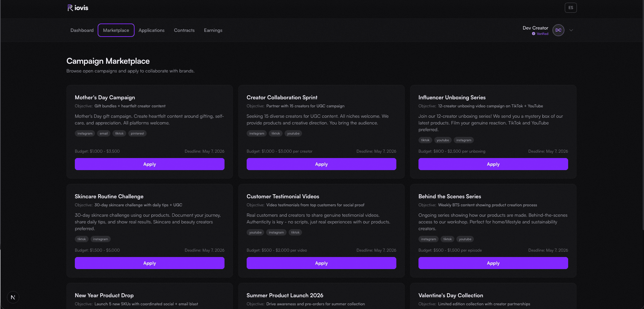Click youtube tag in Customer Testimonial Videos
Screen dimensions: 644x309
coord(255,233)
